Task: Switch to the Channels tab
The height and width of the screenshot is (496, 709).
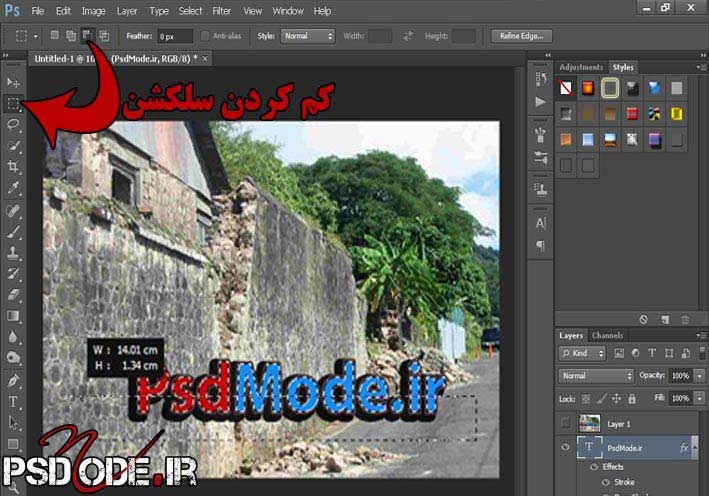Action: click(x=607, y=335)
